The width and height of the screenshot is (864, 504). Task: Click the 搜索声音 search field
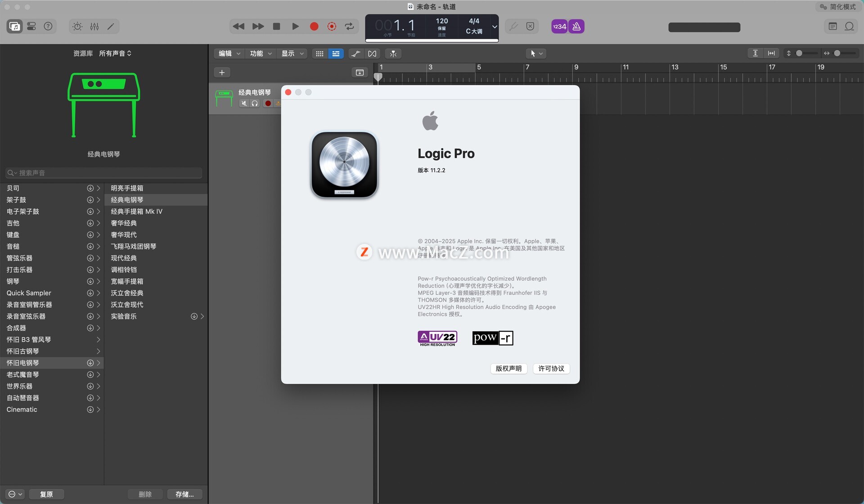coord(103,173)
